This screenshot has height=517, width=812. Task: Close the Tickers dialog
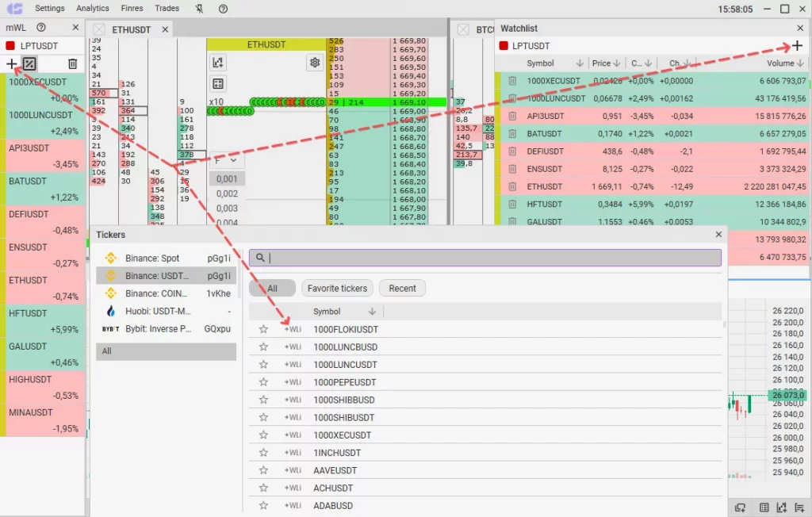(x=718, y=234)
